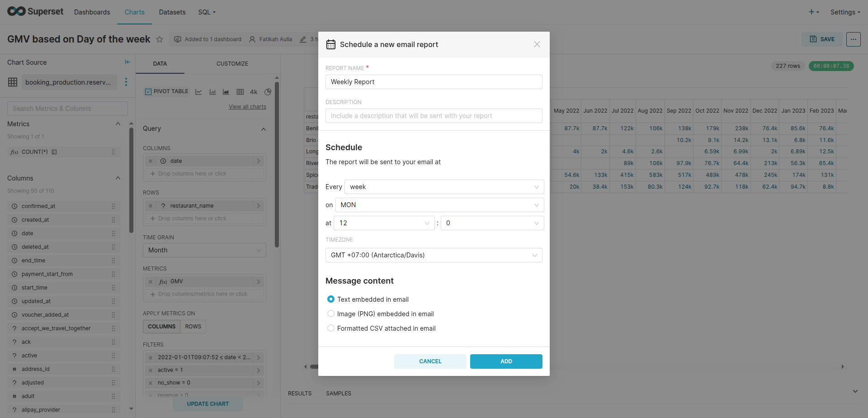
Task: Switch to the CUSTOMIZE tab
Action: (232, 64)
